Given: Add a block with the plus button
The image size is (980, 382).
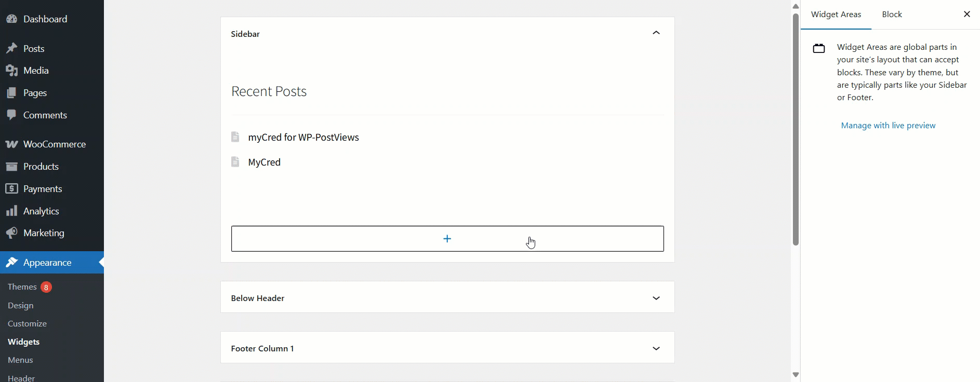Looking at the screenshot, I should coord(447,239).
